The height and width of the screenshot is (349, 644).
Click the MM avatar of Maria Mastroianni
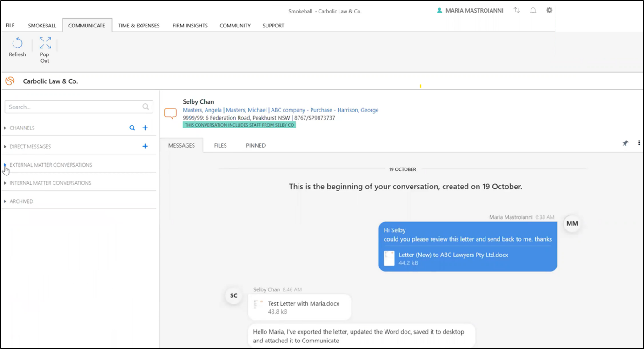[x=572, y=224]
